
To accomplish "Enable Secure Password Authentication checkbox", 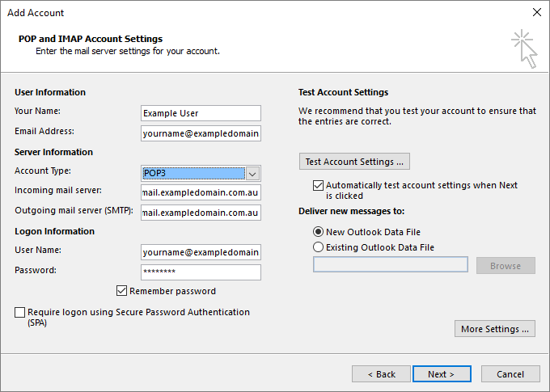I will (x=19, y=312).
